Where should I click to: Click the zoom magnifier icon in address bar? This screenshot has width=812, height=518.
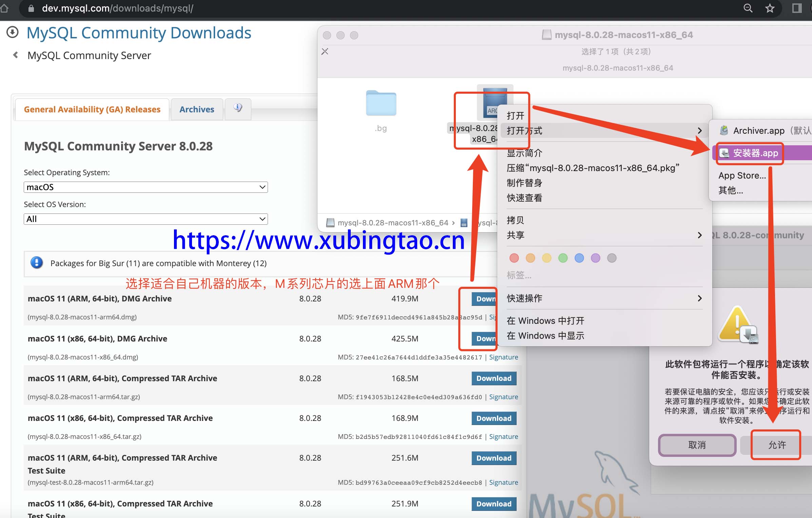tap(748, 8)
